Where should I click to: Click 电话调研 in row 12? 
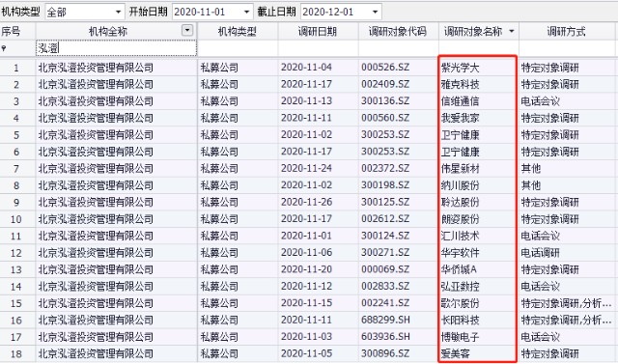coord(541,253)
